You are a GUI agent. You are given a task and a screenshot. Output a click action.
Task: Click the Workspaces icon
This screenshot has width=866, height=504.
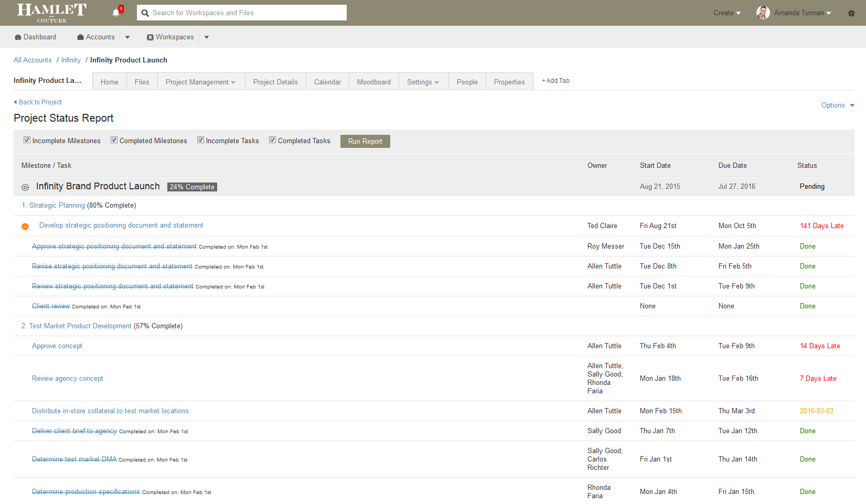(150, 37)
